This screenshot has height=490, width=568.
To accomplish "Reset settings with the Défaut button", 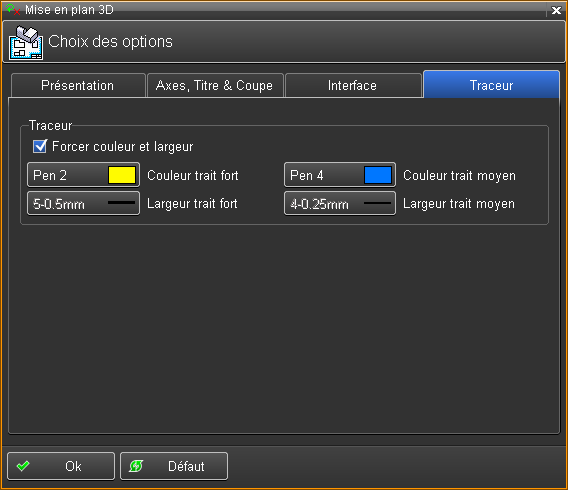I will click(174, 466).
